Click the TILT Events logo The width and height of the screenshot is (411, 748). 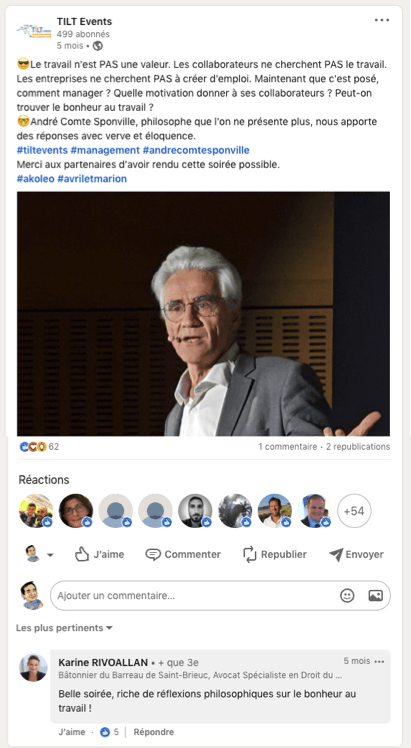coord(34,31)
